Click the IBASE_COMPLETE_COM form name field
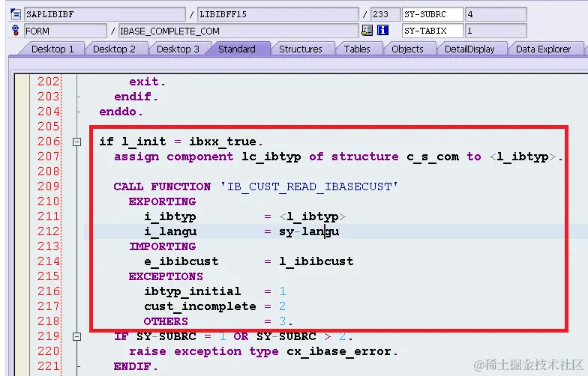 click(238, 31)
